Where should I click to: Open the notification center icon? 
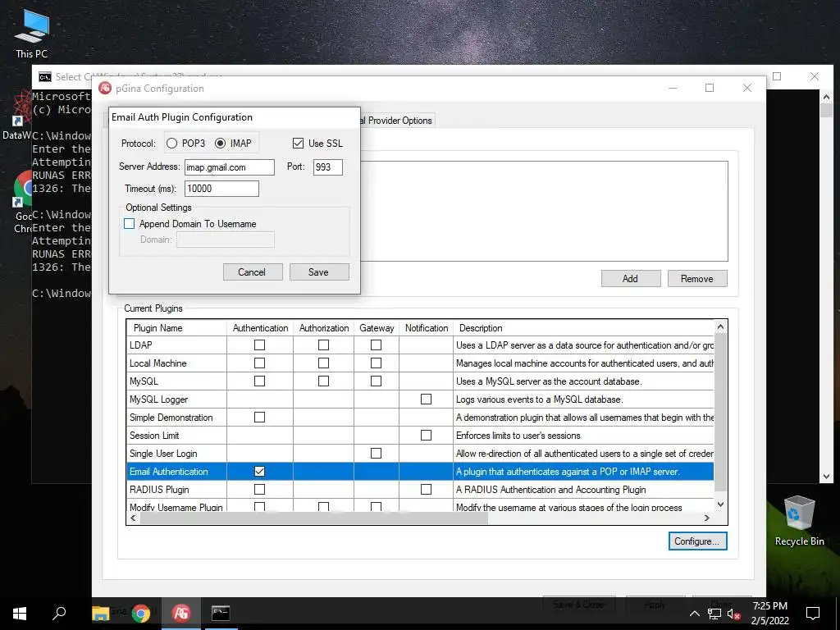click(x=813, y=613)
